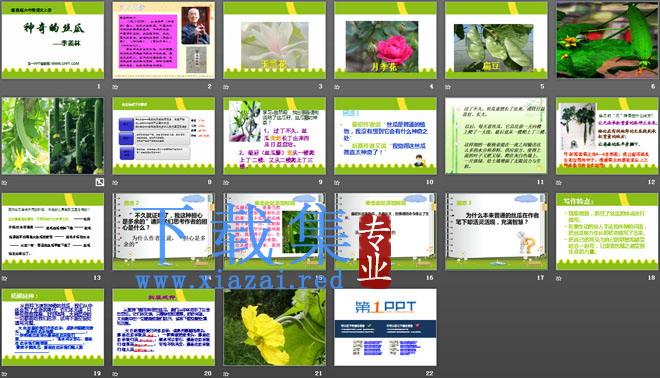Select question-mark slide 17
Viewport: 660px width, 378px height.
[496, 232]
